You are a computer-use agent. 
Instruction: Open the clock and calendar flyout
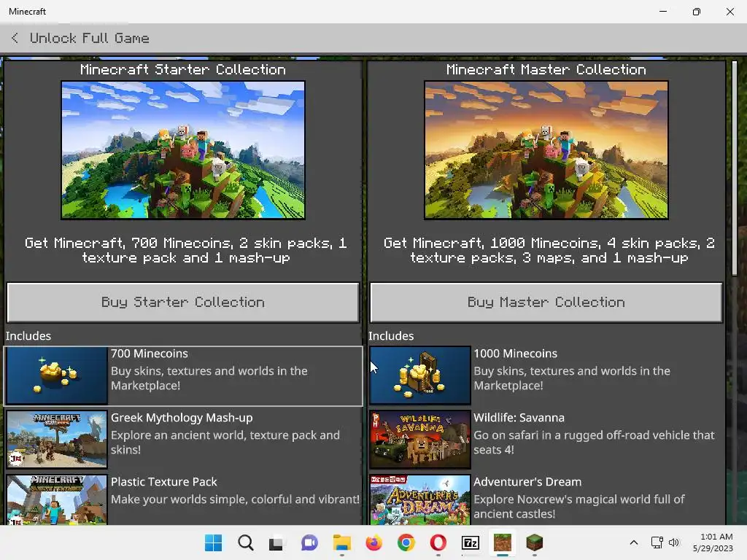[x=713, y=542]
